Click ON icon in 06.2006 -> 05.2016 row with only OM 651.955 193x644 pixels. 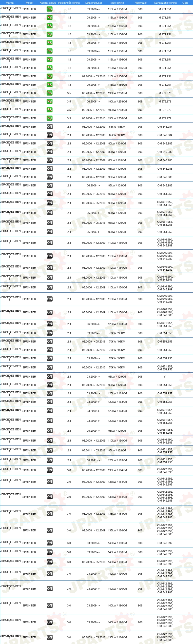click(50, 194)
